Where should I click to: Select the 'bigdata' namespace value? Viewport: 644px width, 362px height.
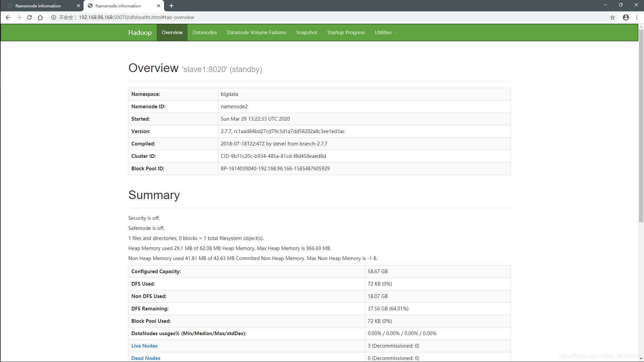pyautogui.click(x=229, y=94)
